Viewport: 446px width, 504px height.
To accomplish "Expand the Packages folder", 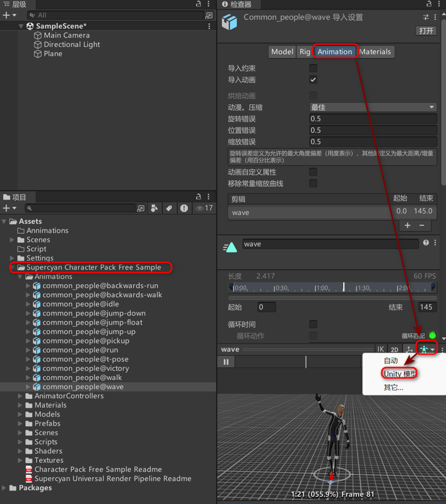I will click(4, 488).
